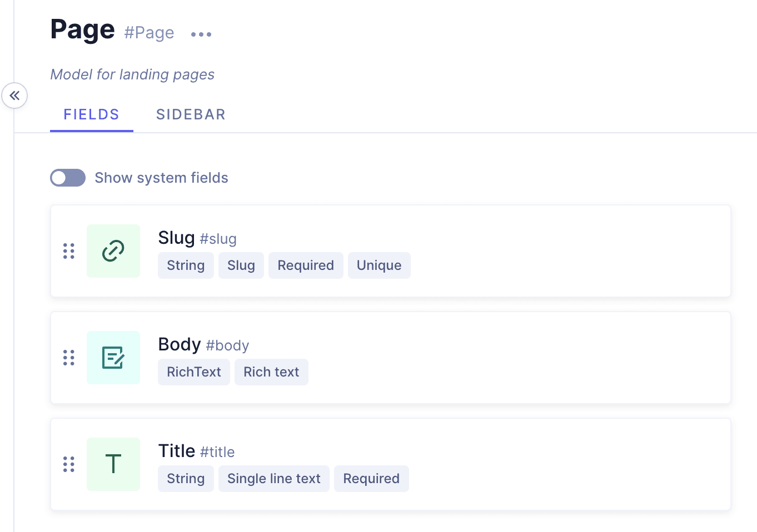Viewport: 757px width, 532px height.
Task: Click the #Page identifier label
Action: [x=148, y=33]
